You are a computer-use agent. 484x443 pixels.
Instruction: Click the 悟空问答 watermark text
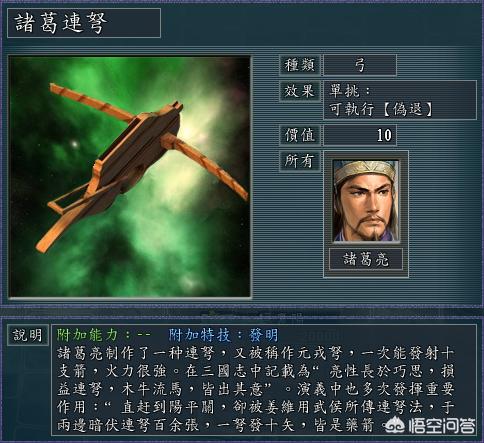(x=442, y=425)
